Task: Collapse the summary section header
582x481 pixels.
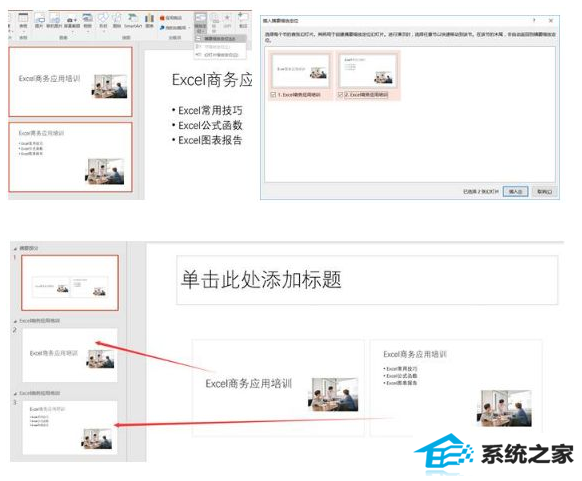Action: click(x=15, y=248)
